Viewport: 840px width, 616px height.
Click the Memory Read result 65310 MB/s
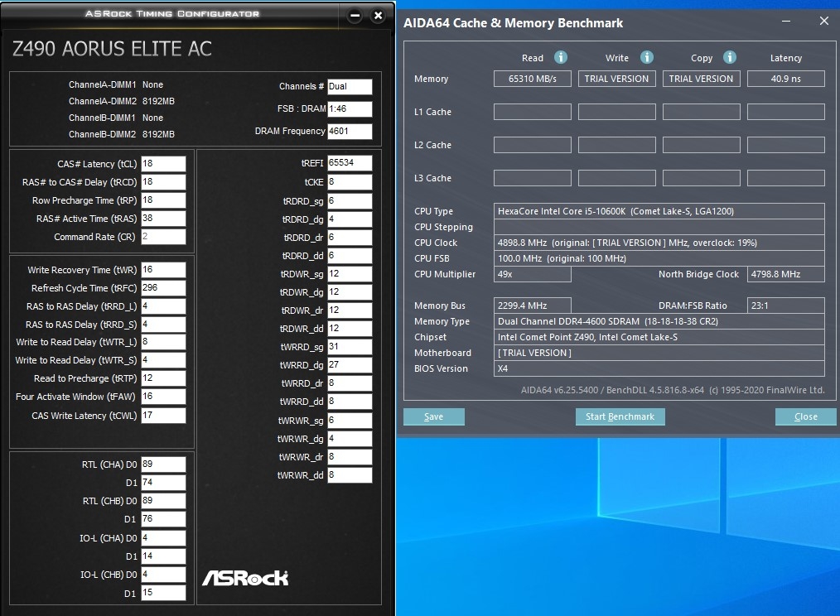[x=533, y=79]
